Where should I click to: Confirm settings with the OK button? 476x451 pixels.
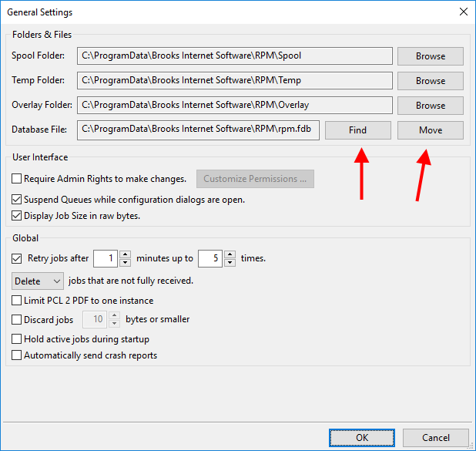pyautogui.click(x=362, y=438)
